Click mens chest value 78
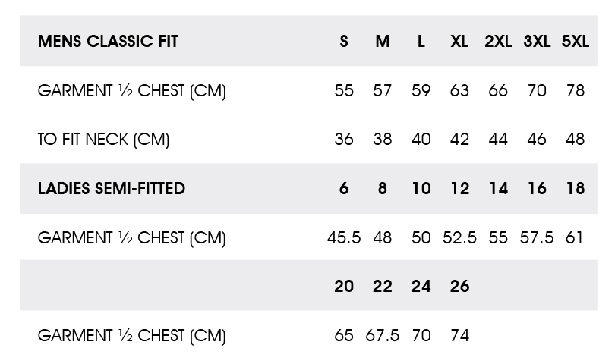615x364 pixels. (576, 90)
